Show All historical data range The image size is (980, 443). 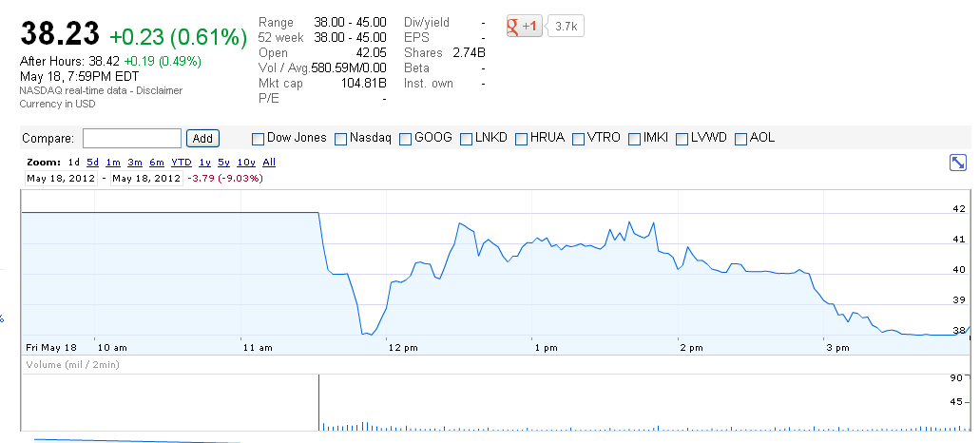269,163
